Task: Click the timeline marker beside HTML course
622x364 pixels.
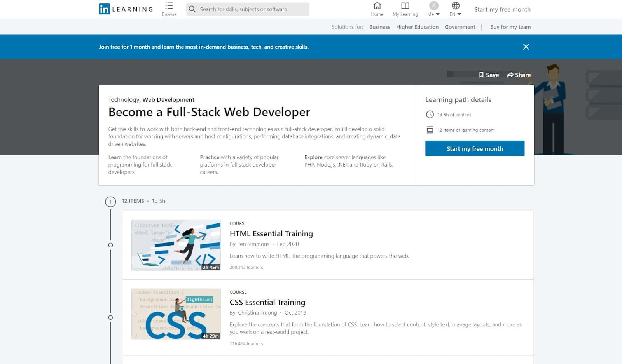Action: pos(110,245)
